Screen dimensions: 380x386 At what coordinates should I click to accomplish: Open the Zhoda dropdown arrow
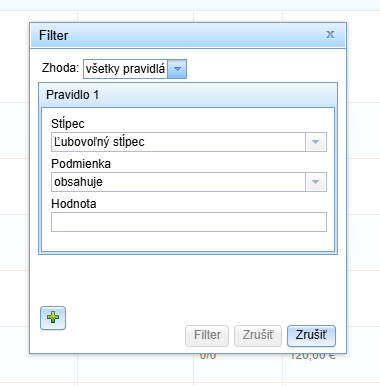point(177,69)
